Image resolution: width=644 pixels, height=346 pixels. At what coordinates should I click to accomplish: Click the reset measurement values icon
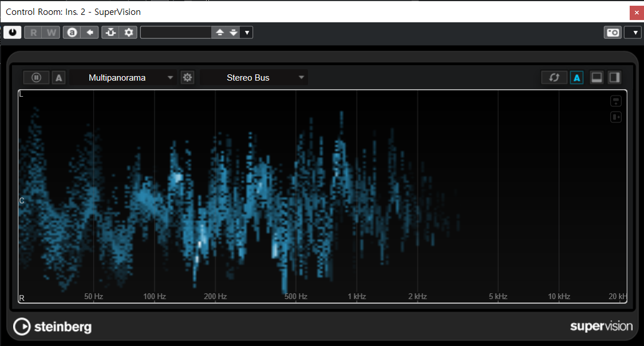coord(554,78)
